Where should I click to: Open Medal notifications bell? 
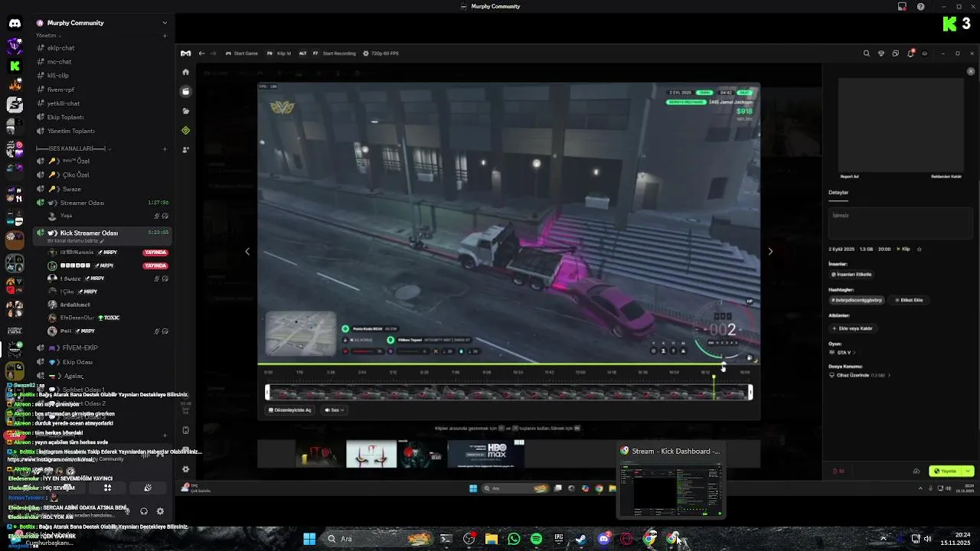click(910, 54)
